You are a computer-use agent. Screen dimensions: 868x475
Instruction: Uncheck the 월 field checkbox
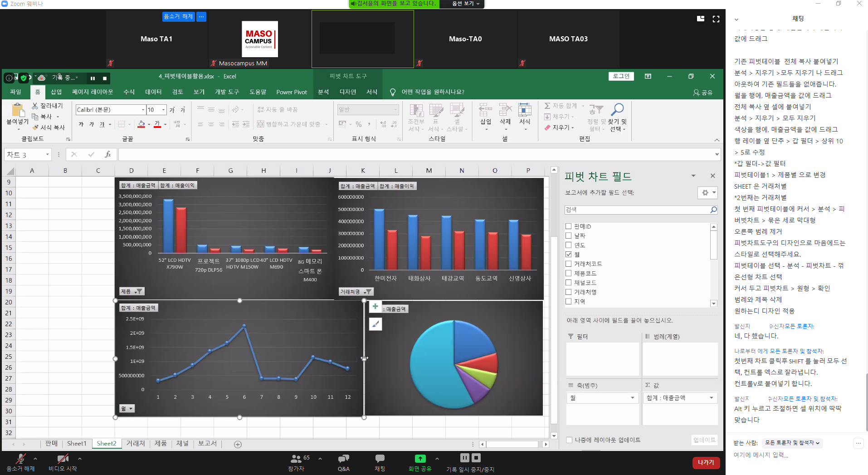[569, 255]
